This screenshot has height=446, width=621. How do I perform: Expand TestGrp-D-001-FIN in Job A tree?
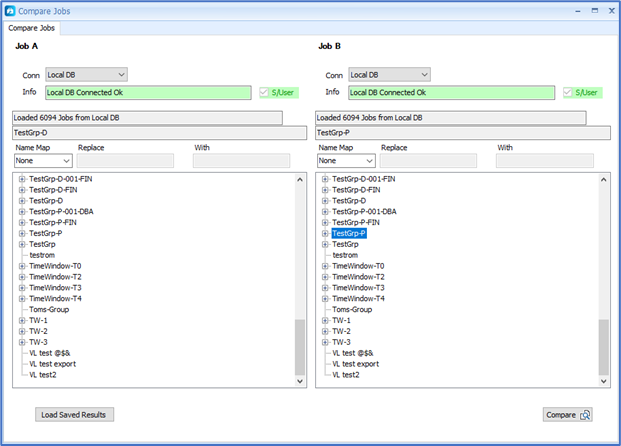pyautogui.click(x=22, y=179)
